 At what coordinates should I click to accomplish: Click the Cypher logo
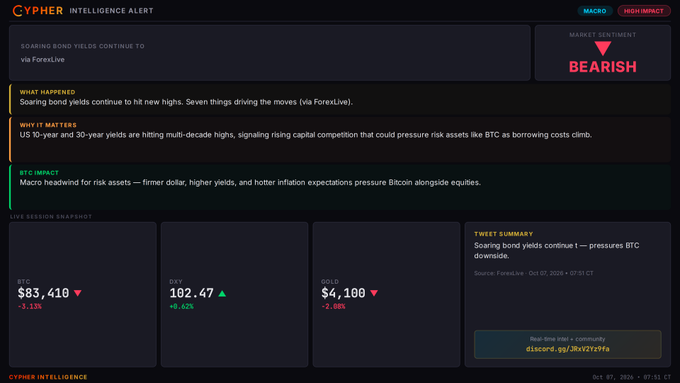38,10
